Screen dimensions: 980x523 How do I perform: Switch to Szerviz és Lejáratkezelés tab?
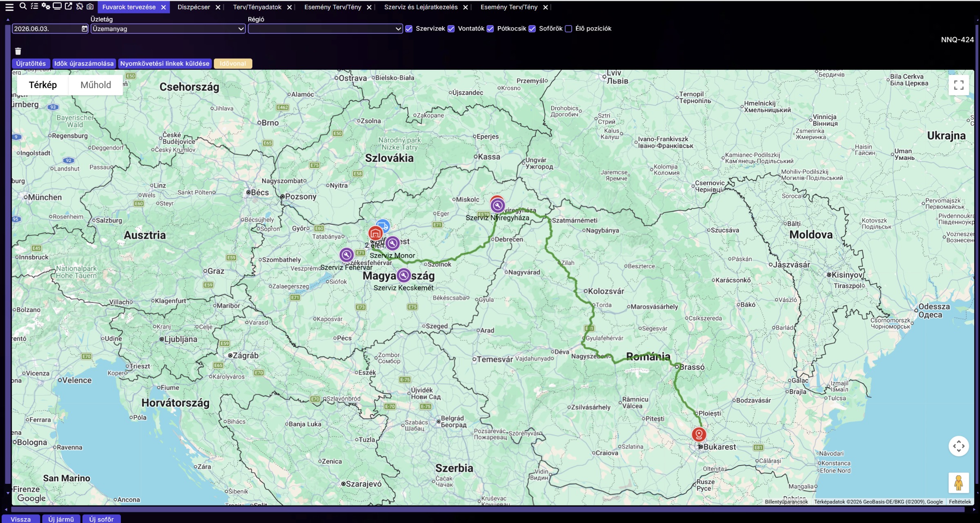(421, 7)
